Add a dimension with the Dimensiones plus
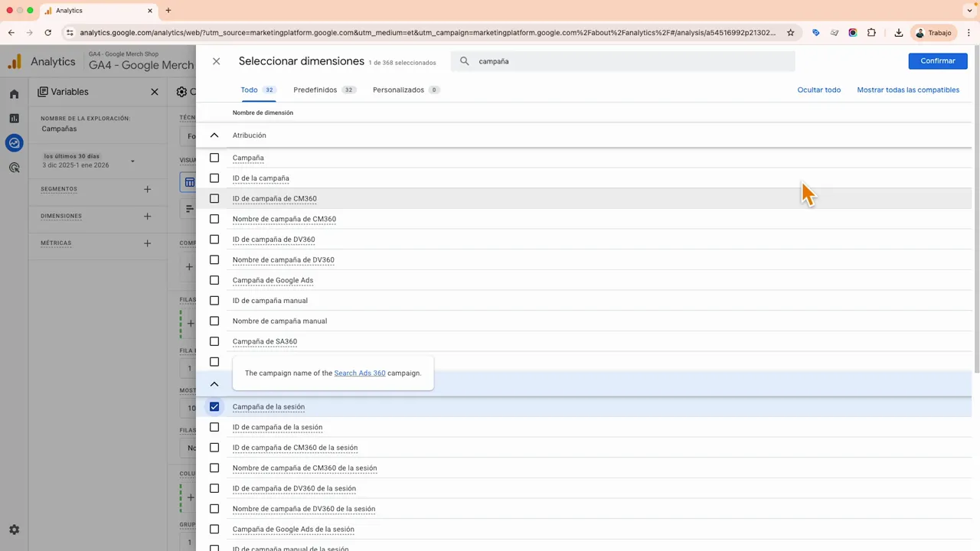980x551 pixels. pyautogui.click(x=147, y=217)
